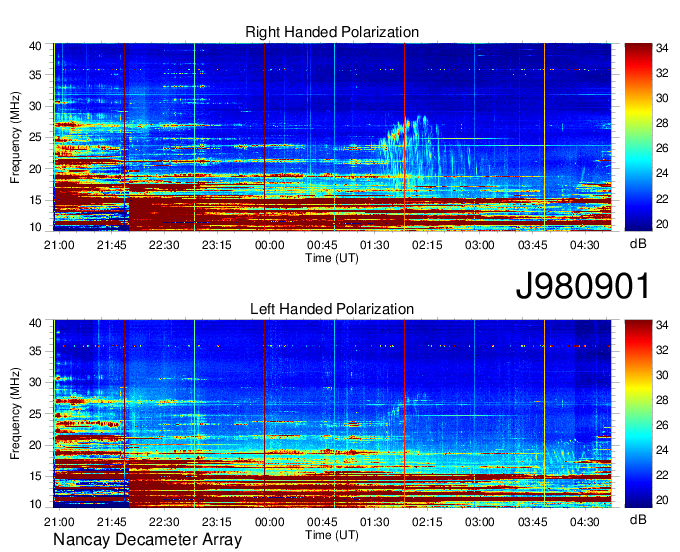Click the 21:00 time tick on right-handed plot
This screenshot has width=680, height=552.
click(x=59, y=245)
